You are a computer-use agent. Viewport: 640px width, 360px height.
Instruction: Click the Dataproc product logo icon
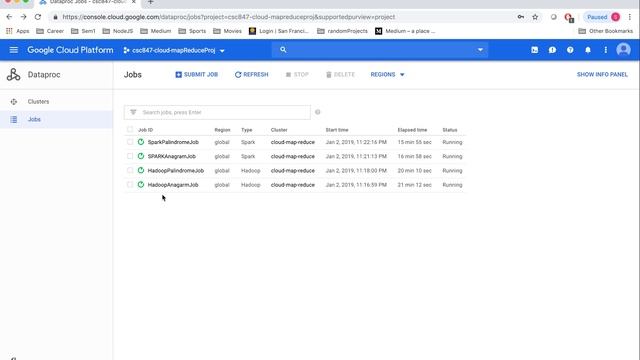click(x=13, y=75)
